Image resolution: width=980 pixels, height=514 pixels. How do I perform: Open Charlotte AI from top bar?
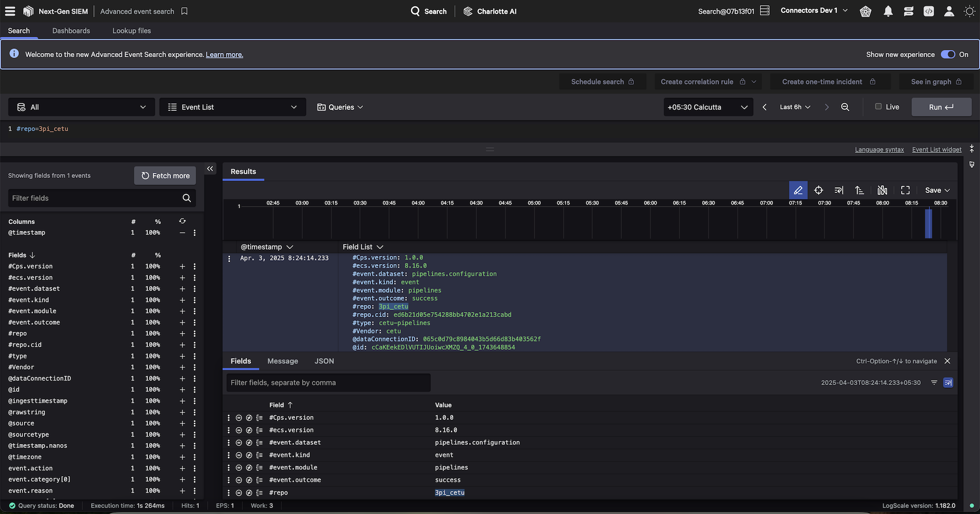coord(490,11)
